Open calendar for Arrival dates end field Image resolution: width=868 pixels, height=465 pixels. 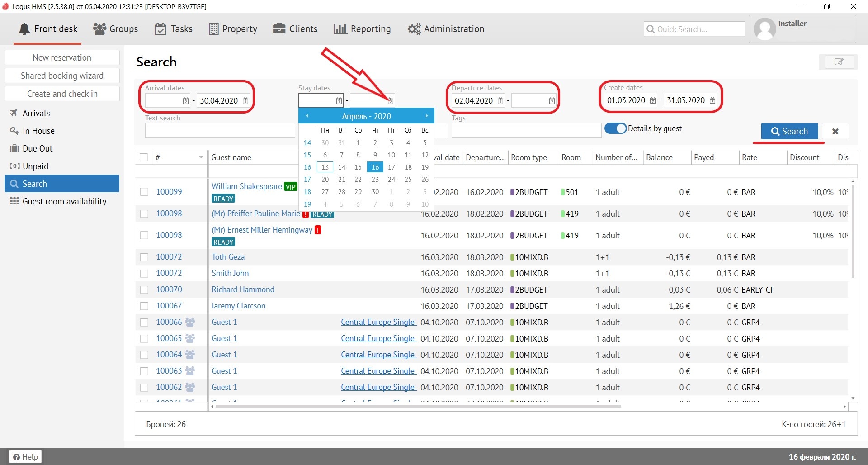click(x=245, y=101)
